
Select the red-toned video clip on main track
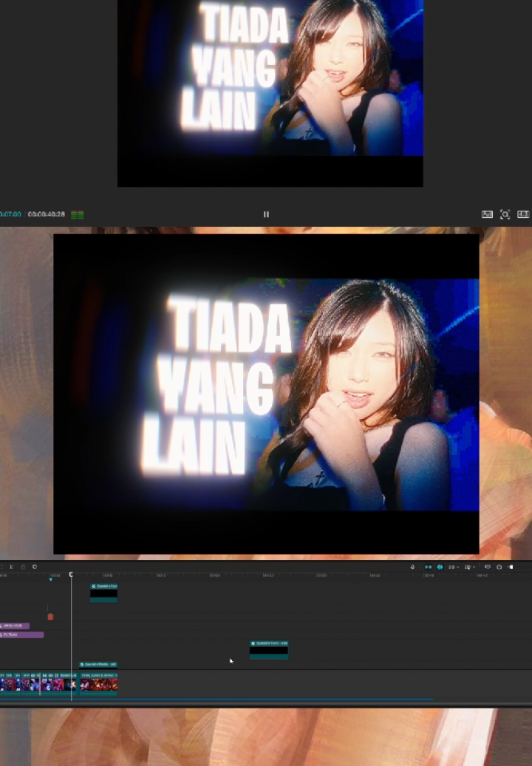99,683
